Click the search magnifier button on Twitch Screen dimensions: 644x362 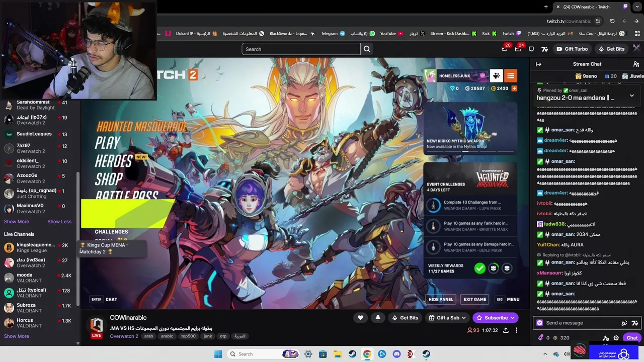click(x=367, y=49)
